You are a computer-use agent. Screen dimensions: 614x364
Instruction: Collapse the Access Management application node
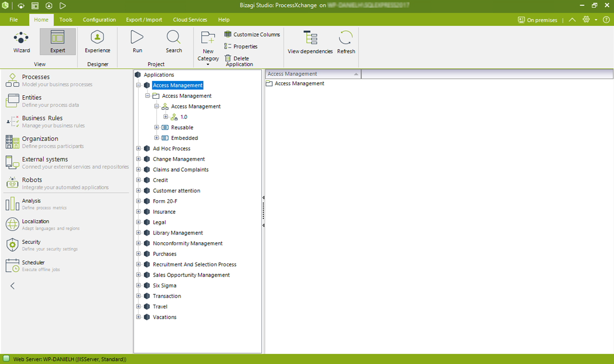coord(139,85)
